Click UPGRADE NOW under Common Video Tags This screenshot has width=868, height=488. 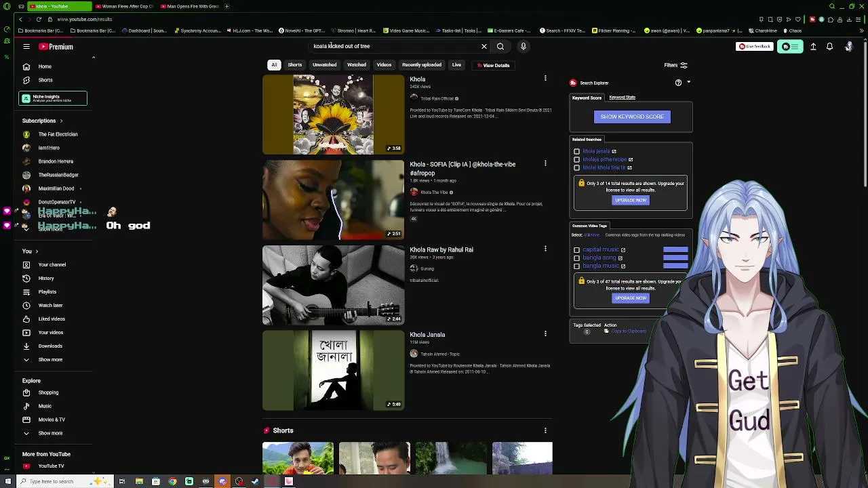[631, 298]
